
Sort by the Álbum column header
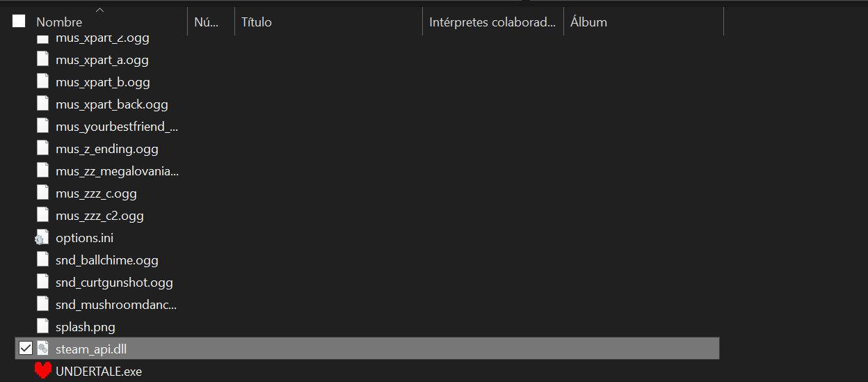[588, 22]
